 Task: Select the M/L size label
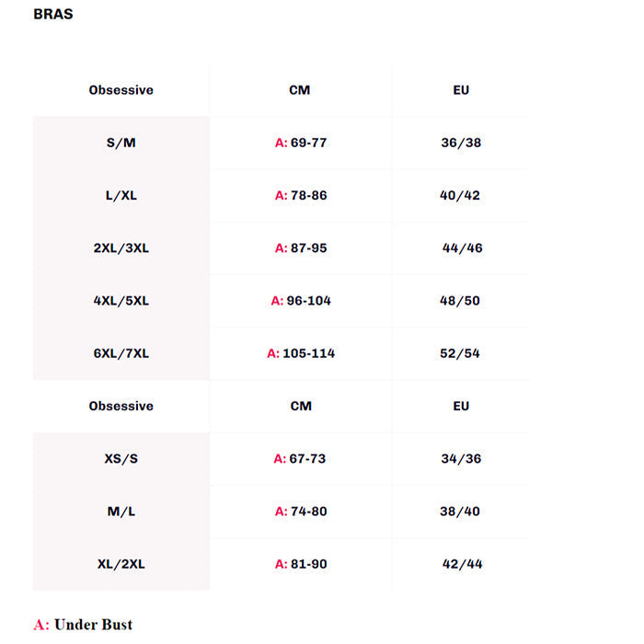(x=121, y=512)
